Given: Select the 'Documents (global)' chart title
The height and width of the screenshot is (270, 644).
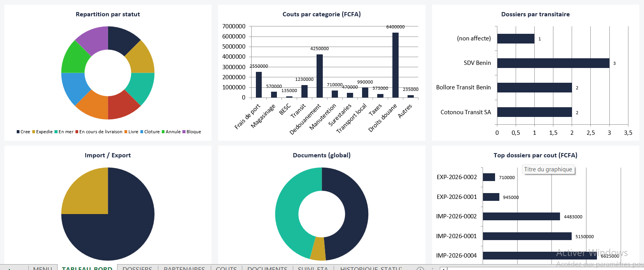Looking at the screenshot, I should 322,155.
